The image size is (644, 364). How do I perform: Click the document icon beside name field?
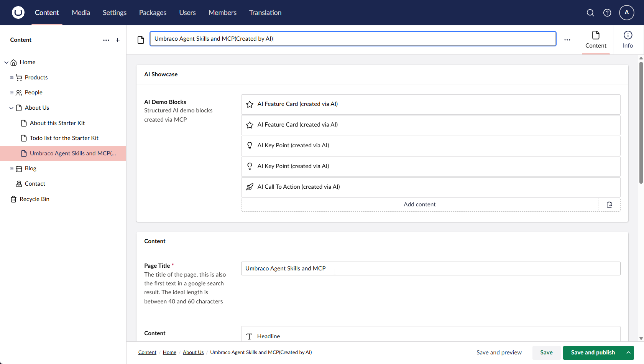pos(141,40)
